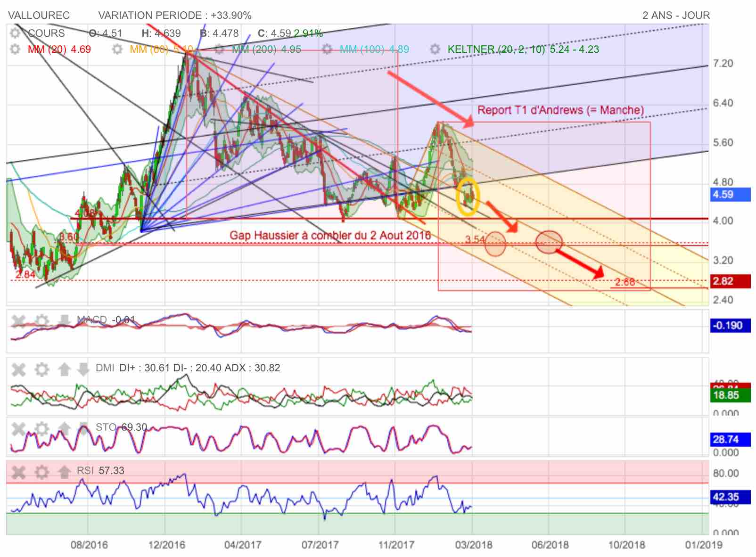This screenshot has width=756, height=557.
Task: Click the 10/2018 date axis label
Action: pos(626,545)
